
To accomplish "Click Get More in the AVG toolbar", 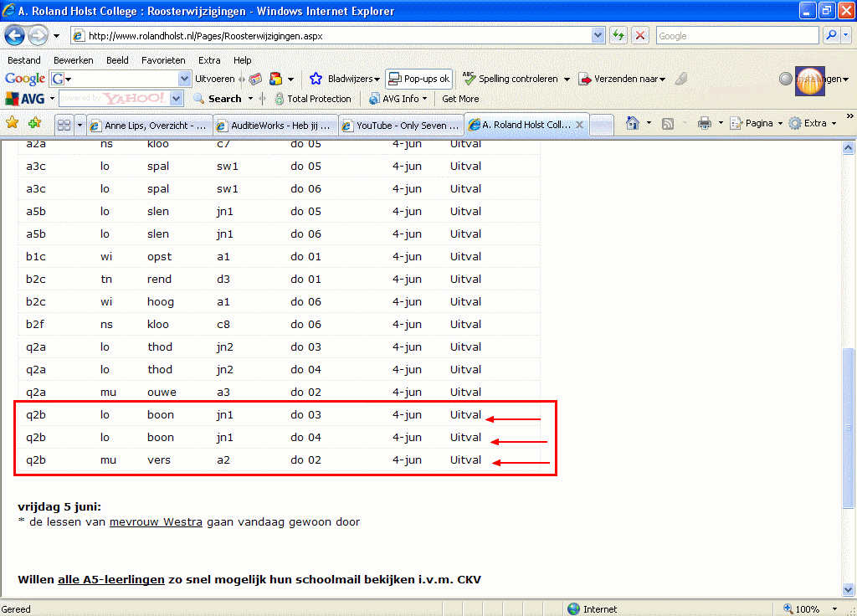I will (x=460, y=99).
